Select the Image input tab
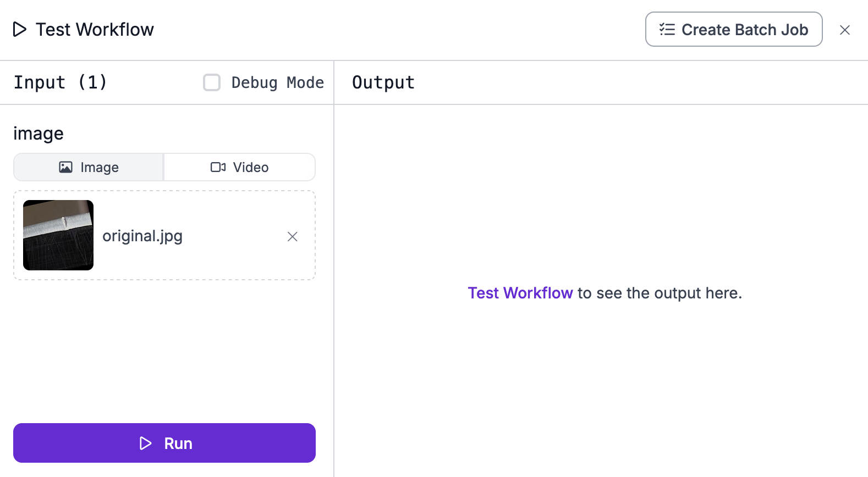This screenshot has height=477, width=868. coord(89,167)
